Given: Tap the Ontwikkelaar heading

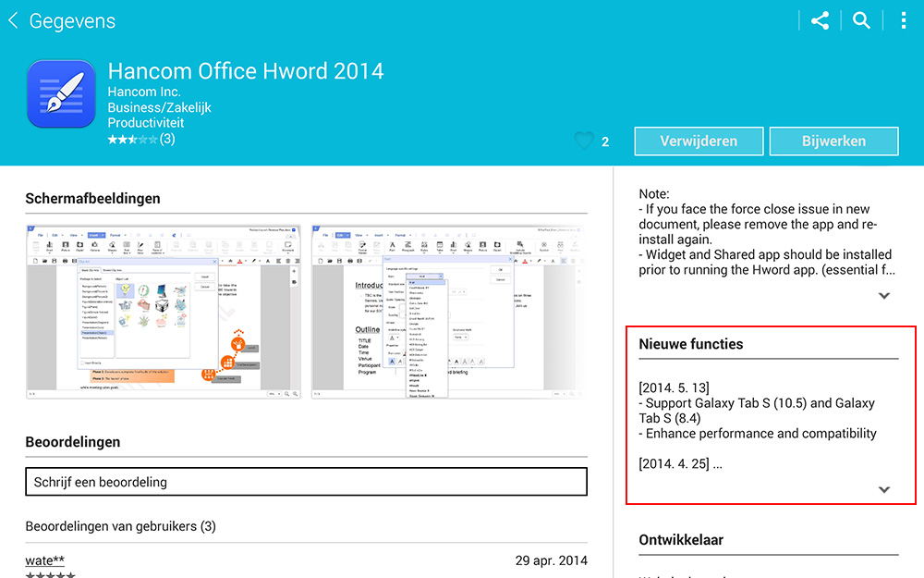Looking at the screenshot, I should tap(681, 540).
